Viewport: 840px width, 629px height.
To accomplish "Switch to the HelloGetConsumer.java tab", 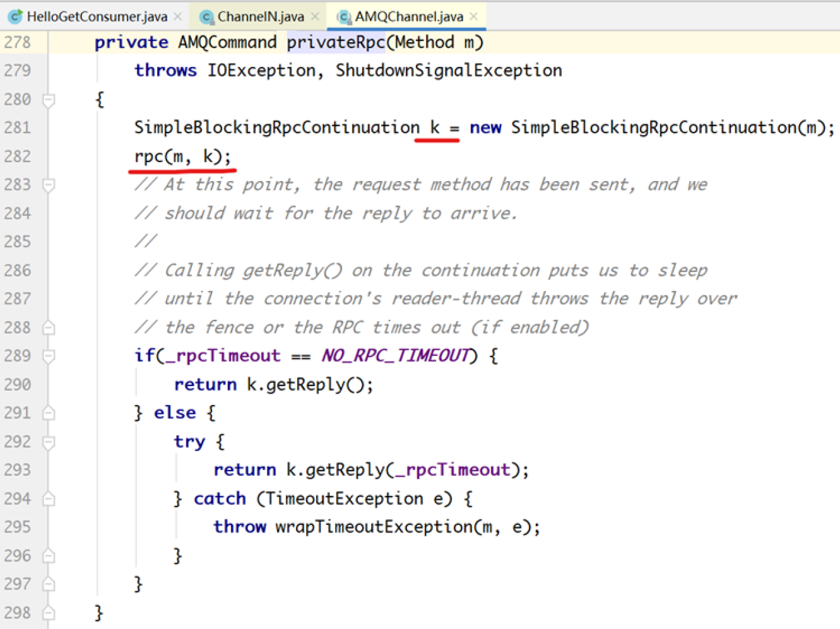I will pyautogui.click(x=97, y=16).
